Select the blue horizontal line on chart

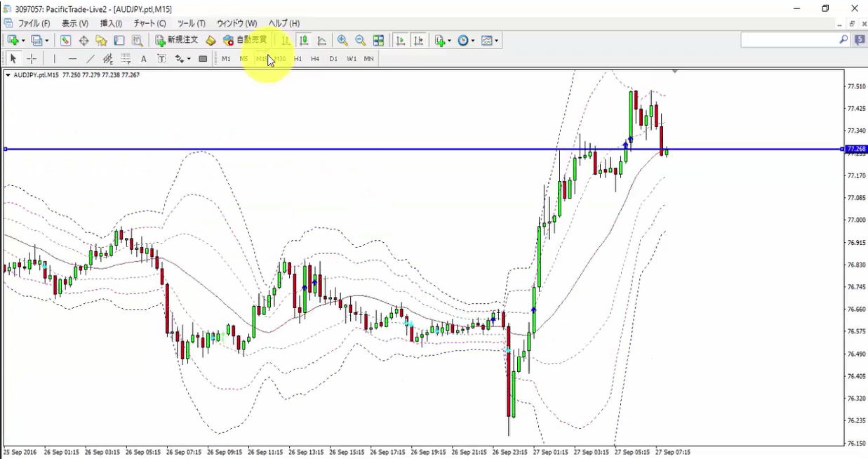[423, 149]
